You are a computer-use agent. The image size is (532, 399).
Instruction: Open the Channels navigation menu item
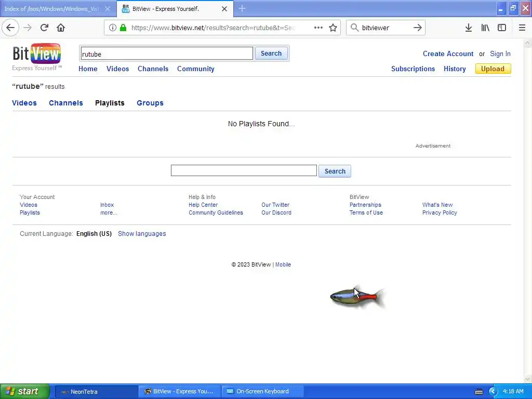(153, 69)
